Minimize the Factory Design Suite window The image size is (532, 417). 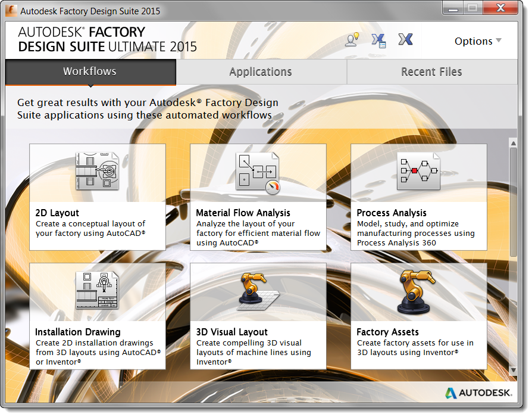453,8
